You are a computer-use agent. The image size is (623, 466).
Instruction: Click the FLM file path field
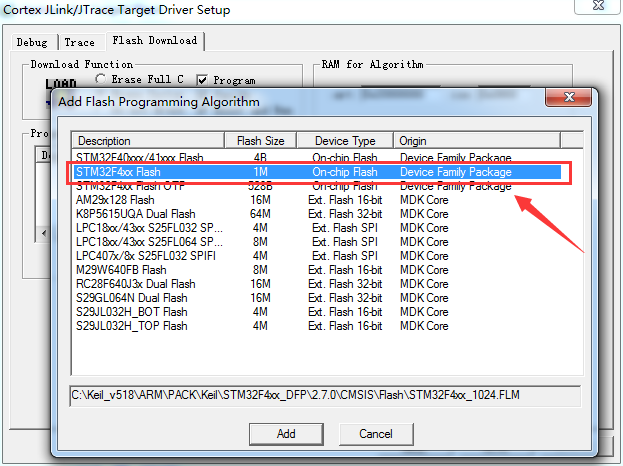[325, 396]
